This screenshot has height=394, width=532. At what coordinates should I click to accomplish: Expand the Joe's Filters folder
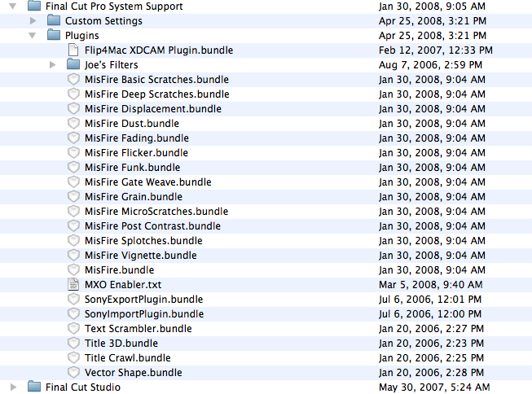tap(53, 65)
